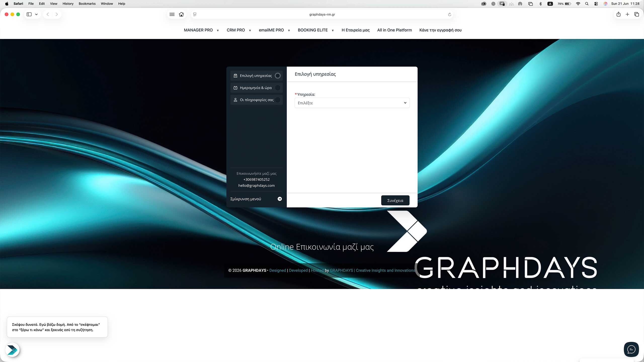Show tab overview icon

pos(637,14)
